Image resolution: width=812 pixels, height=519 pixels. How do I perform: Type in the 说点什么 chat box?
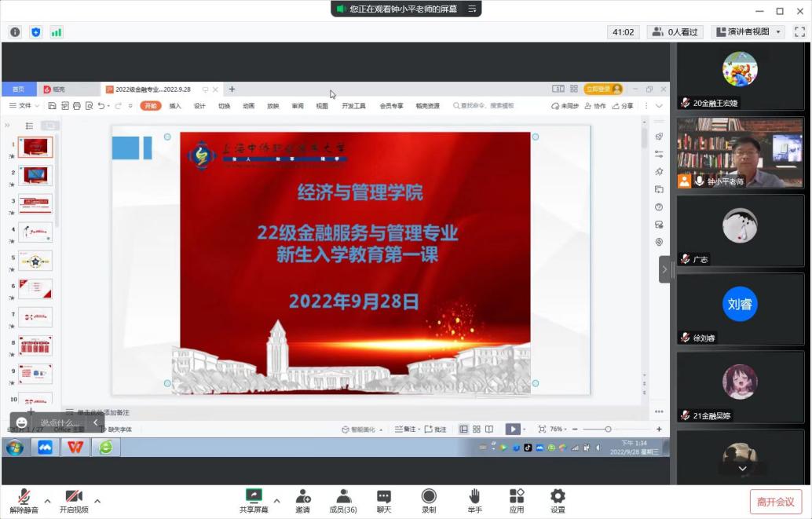point(60,422)
